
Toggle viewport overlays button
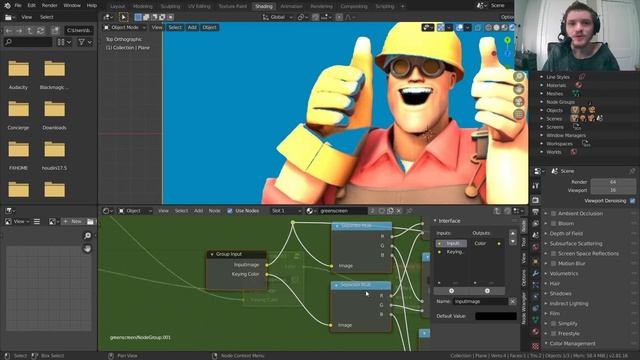coord(460,27)
